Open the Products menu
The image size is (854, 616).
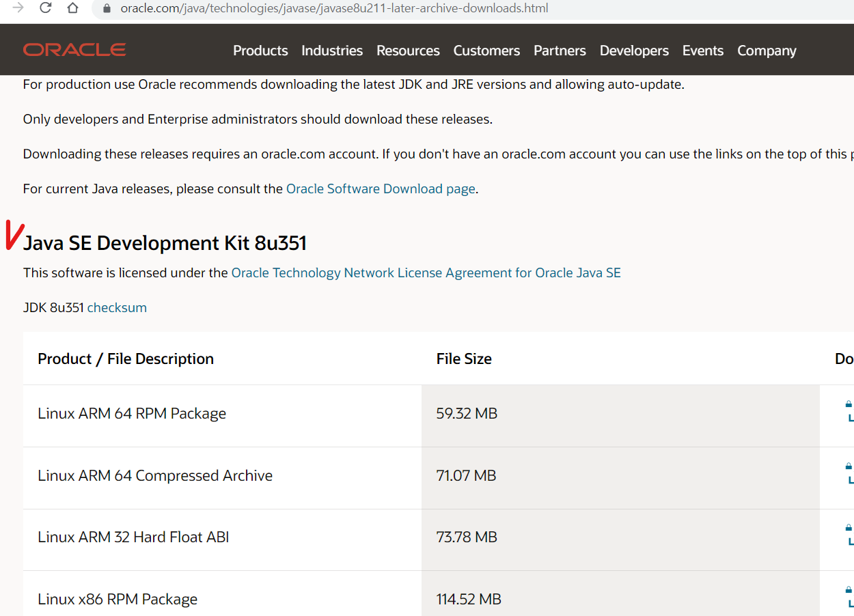tap(260, 51)
